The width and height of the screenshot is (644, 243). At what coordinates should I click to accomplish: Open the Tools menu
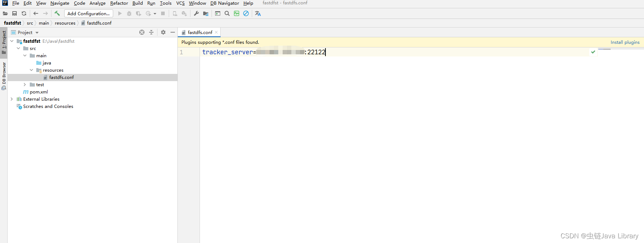[x=166, y=3]
